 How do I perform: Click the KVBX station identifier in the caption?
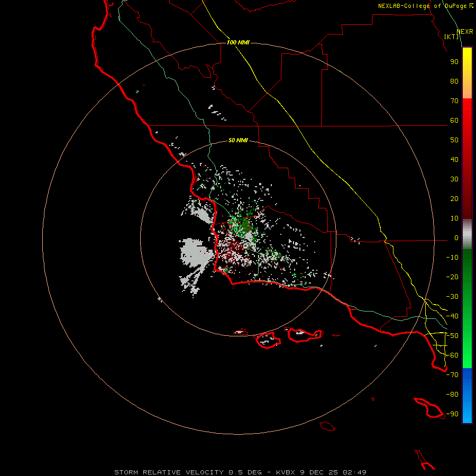286,472
